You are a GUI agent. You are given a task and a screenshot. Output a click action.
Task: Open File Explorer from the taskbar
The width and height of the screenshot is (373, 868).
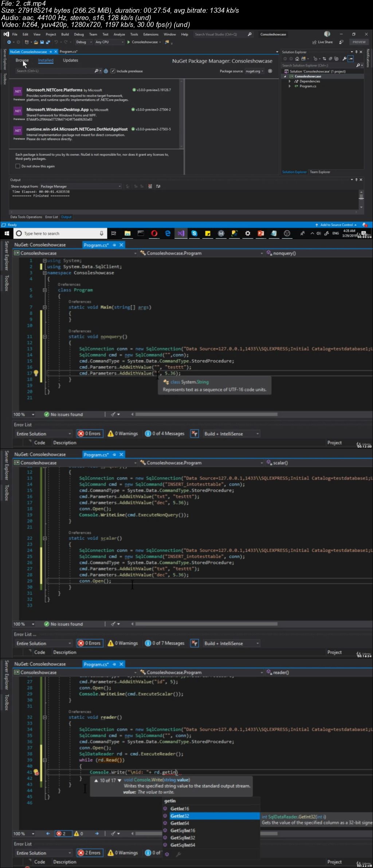(x=127, y=233)
